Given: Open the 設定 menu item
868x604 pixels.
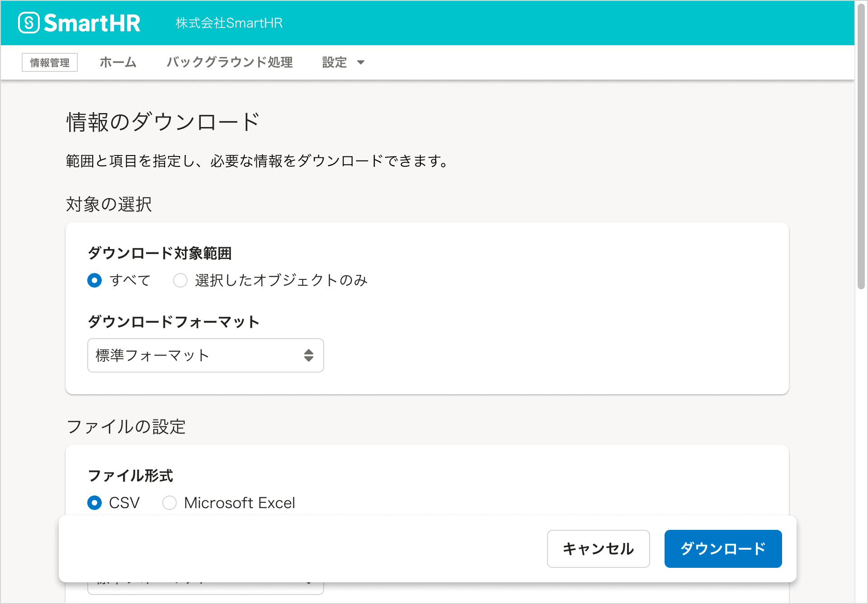Looking at the screenshot, I should 334,63.
